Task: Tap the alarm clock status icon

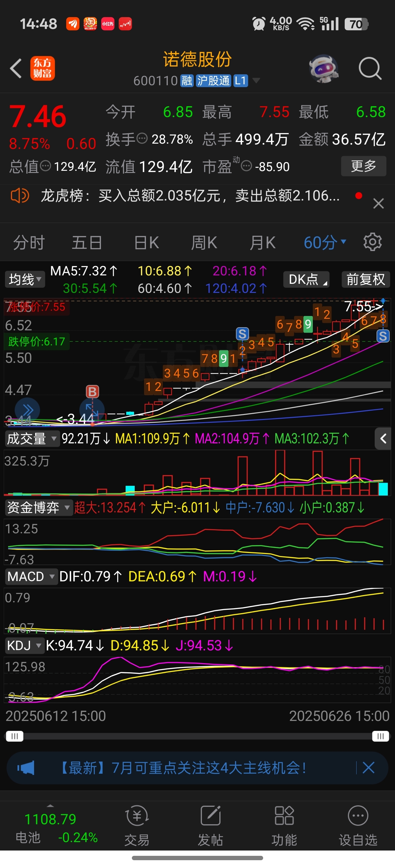Action: (x=259, y=24)
